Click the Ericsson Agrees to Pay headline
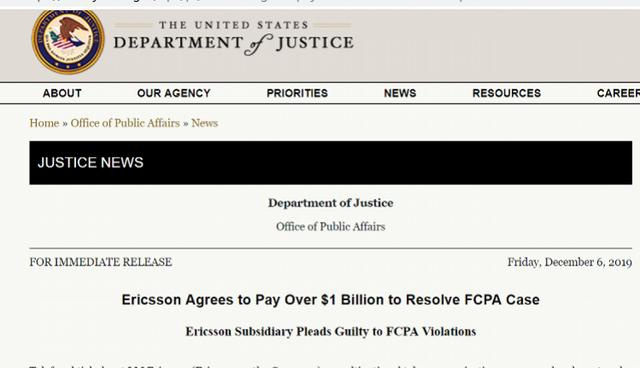Screen dimensions: 640x368 (331, 300)
